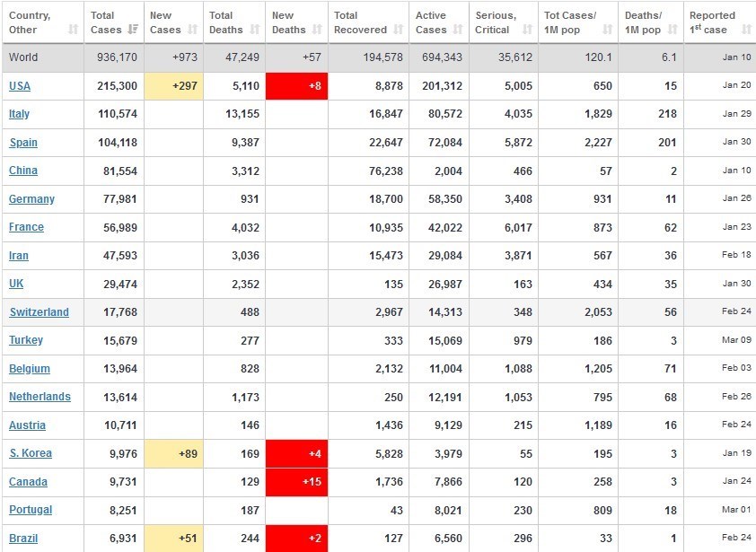Click sort arrows in New Cases header
Image resolution: width=756 pixels, height=552 pixels.
pos(192,30)
